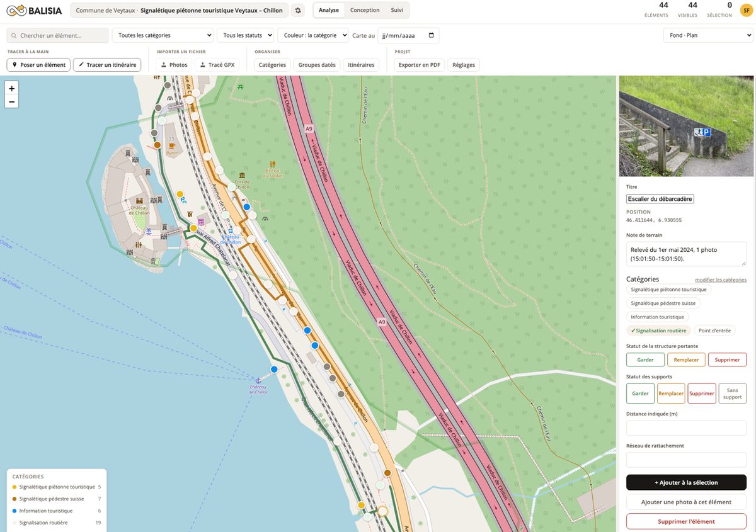Open the SF user avatar menu
The height and width of the screenshot is (532, 756).
click(746, 10)
